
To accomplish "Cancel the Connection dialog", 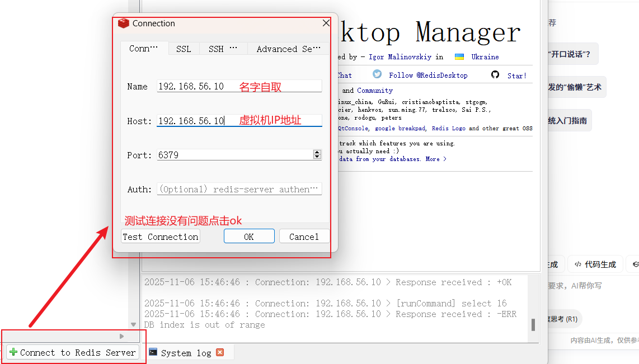I will (304, 237).
